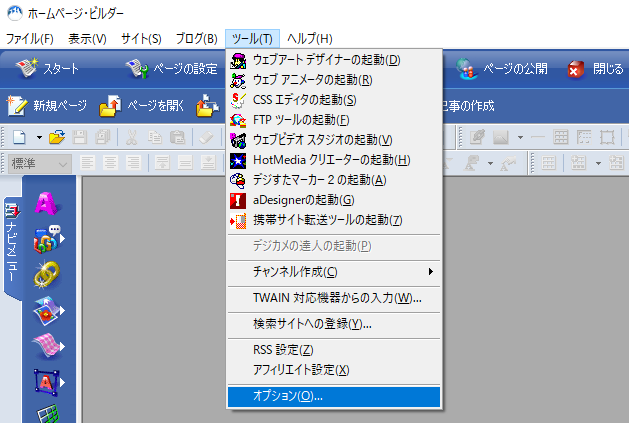
Task: Open the ヘルプ(H) menu
Action: [310, 39]
